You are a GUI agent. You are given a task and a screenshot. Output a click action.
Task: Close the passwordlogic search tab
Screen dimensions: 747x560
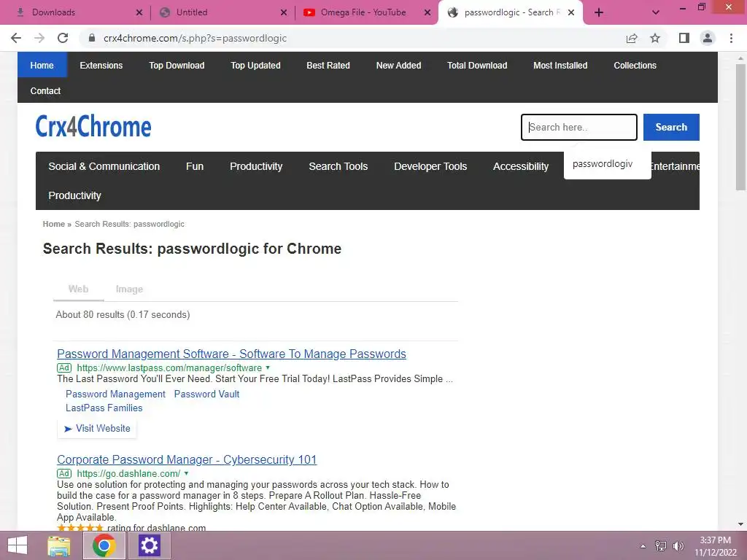point(571,12)
